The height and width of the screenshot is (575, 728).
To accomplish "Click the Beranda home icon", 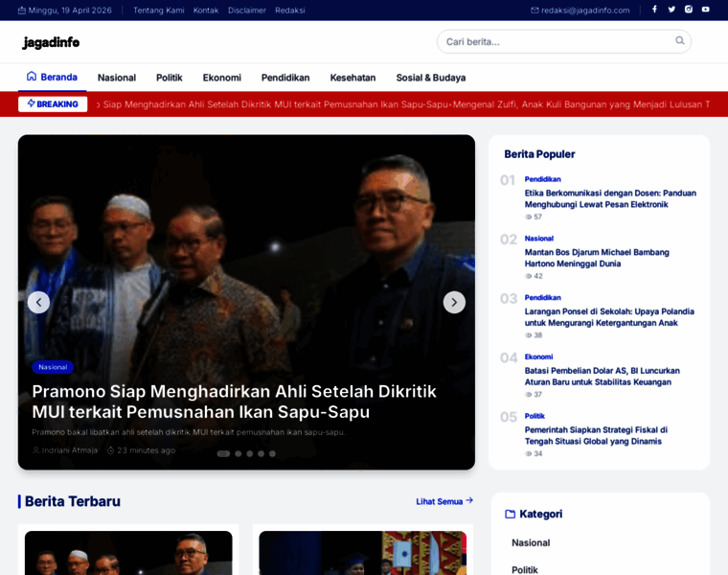I will [31, 76].
